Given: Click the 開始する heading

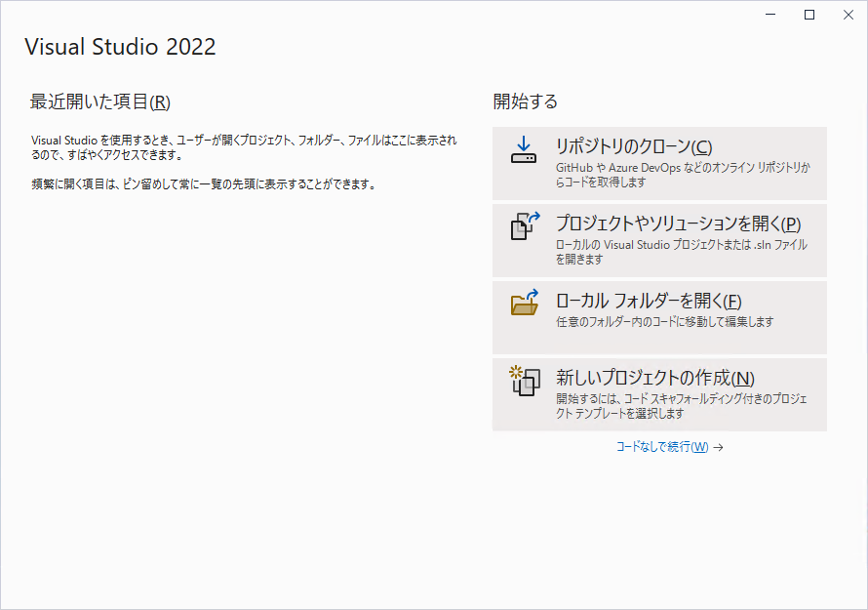Looking at the screenshot, I should click(x=525, y=102).
